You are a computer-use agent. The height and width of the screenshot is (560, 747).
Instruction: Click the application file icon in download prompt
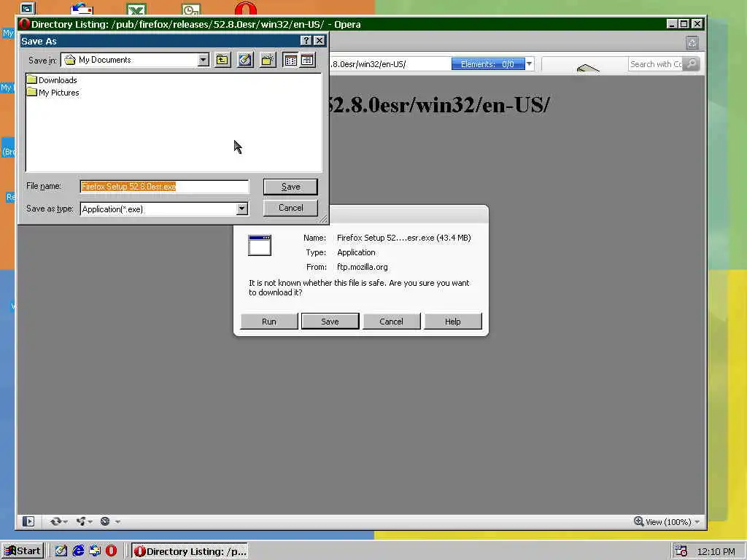pos(260,245)
